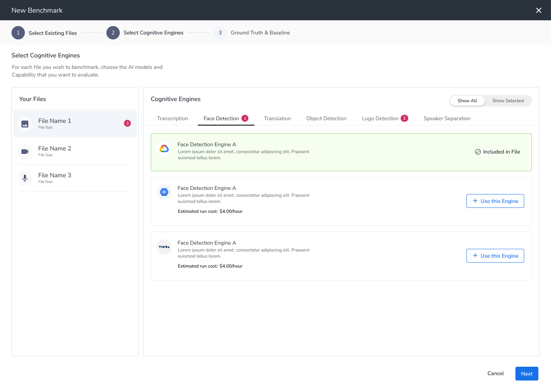Click the Google Cloud engine's title text
Screen dimensions: 551x392
(x=207, y=144)
